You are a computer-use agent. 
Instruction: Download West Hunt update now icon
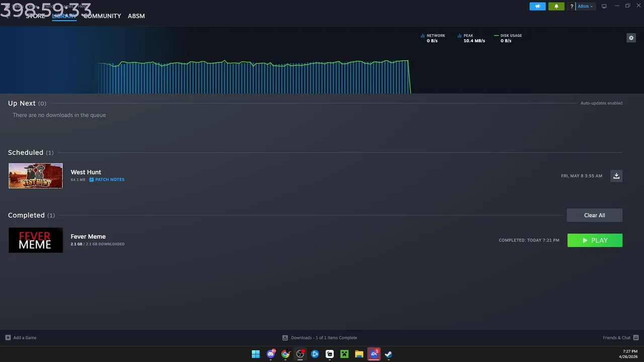[616, 175]
